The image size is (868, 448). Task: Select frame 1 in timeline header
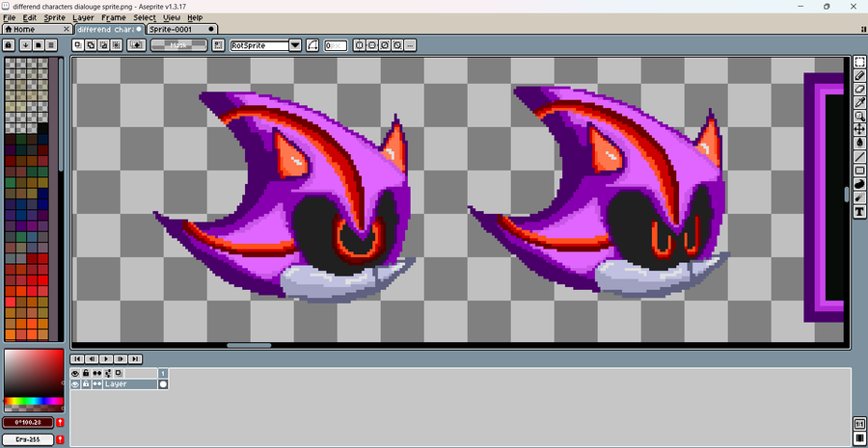[x=163, y=374]
